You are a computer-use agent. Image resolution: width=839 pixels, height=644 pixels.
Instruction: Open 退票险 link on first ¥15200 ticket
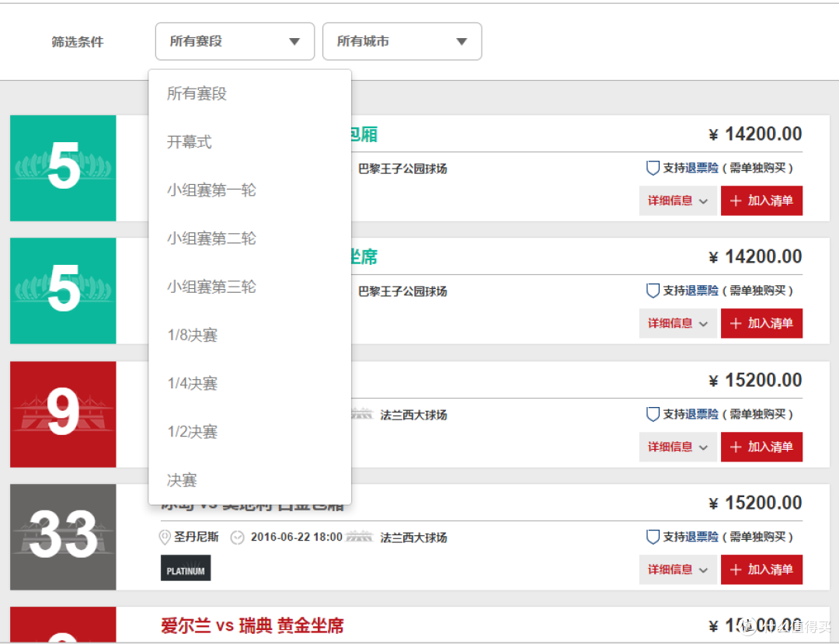coord(704,414)
